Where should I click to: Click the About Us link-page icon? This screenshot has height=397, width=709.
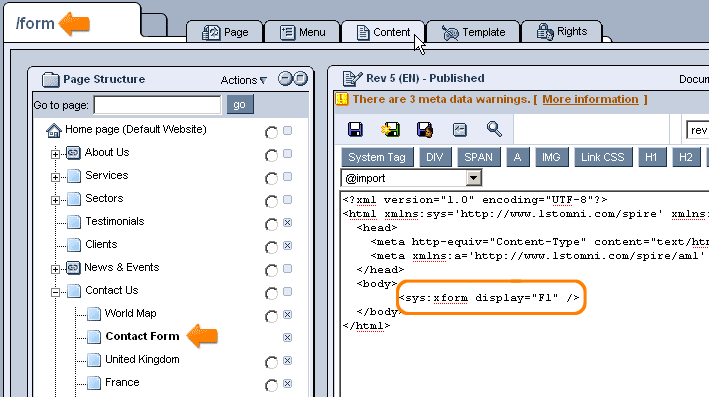pos(73,153)
